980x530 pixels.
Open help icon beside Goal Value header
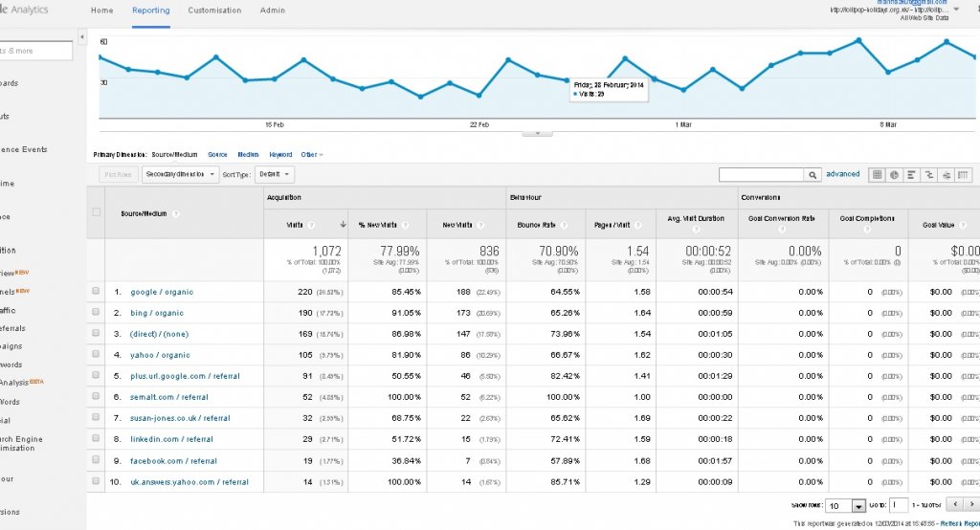(x=962, y=225)
